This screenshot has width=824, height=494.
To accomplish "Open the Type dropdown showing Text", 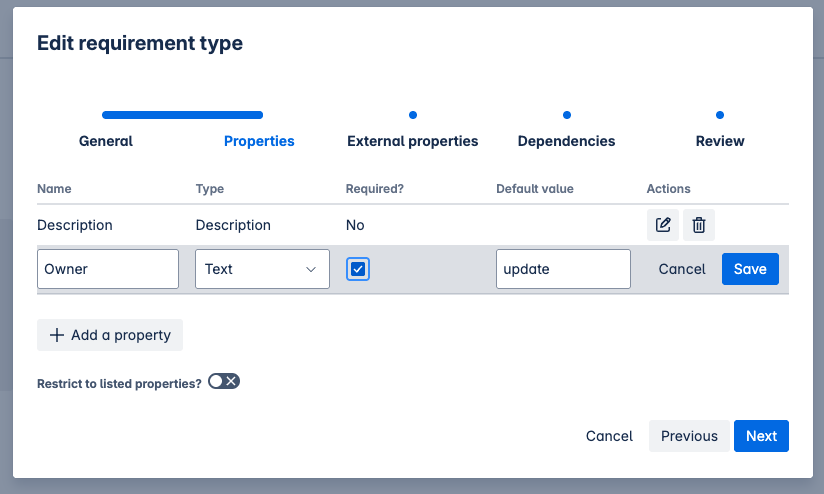I will (x=262, y=269).
